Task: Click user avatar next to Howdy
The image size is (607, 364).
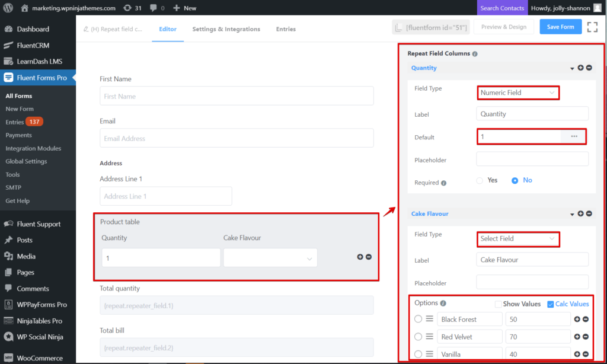Action: coord(598,8)
